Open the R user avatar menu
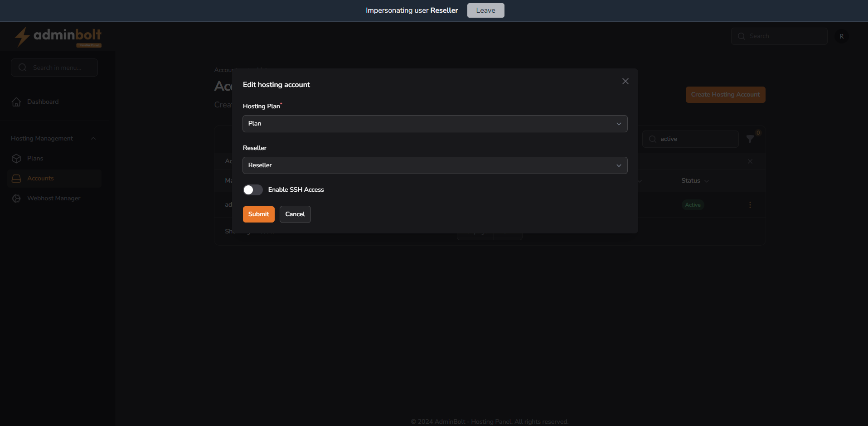The width and height of the screenshot is (868, 426). 841,36
